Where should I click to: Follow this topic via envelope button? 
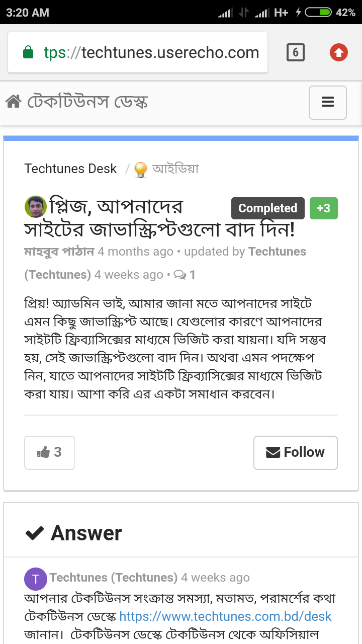295,452
